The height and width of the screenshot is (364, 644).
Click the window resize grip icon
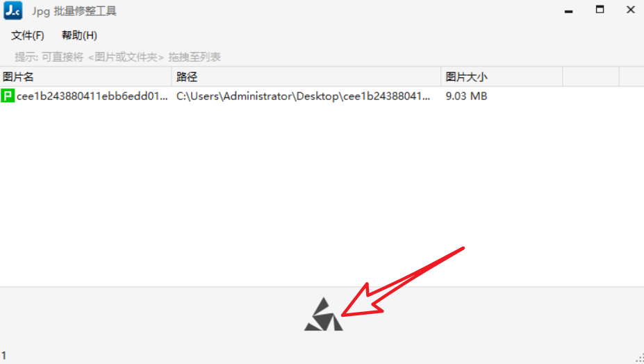pyautogui.click(x=639, y=358)
